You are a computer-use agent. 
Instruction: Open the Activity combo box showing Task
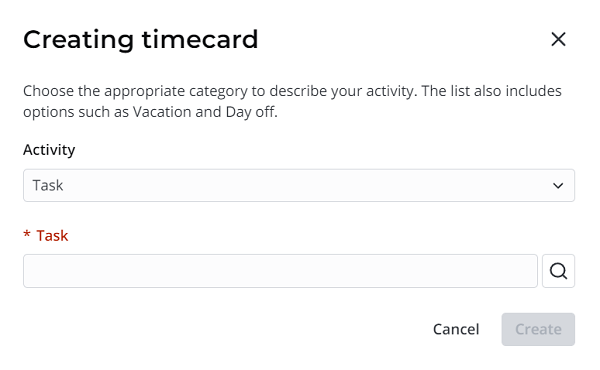pos(299,186)
